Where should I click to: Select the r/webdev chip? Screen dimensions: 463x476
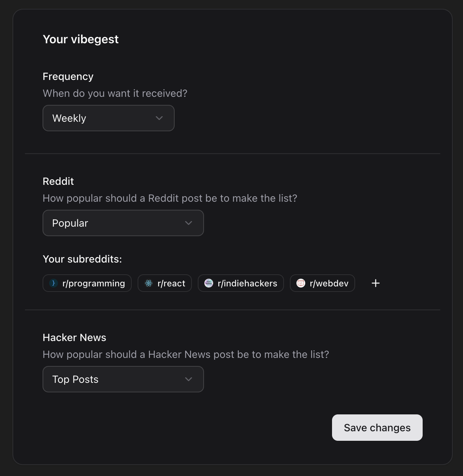point(322,283)
